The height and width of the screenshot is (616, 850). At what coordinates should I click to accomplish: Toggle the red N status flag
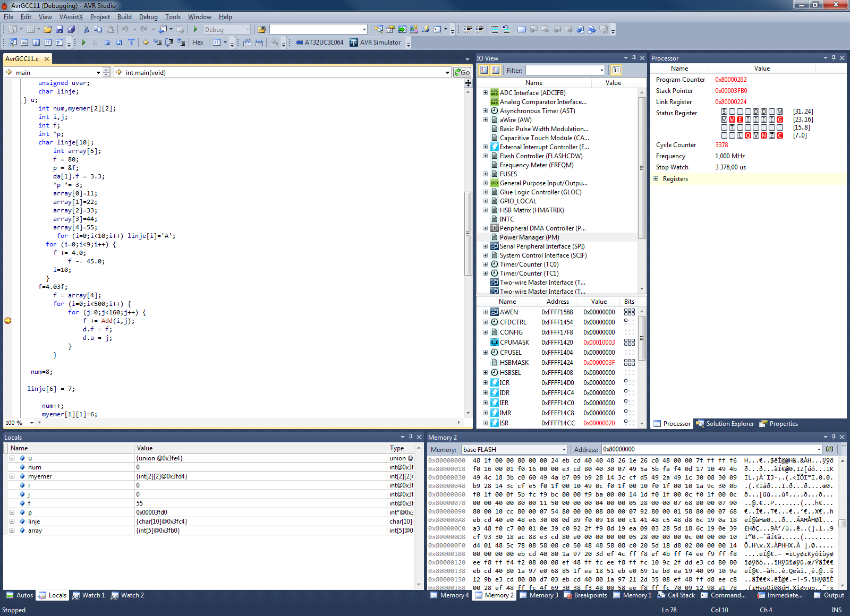click(x=764, y=135)
